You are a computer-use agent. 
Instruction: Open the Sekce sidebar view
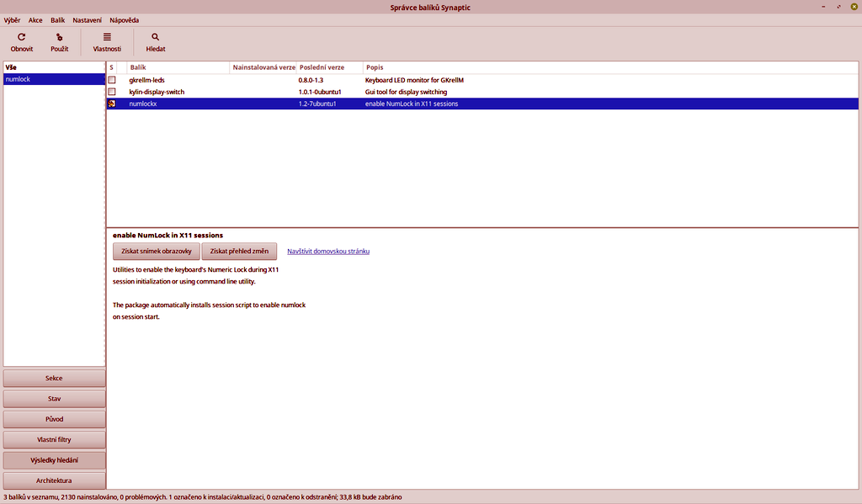coord(54,378)
